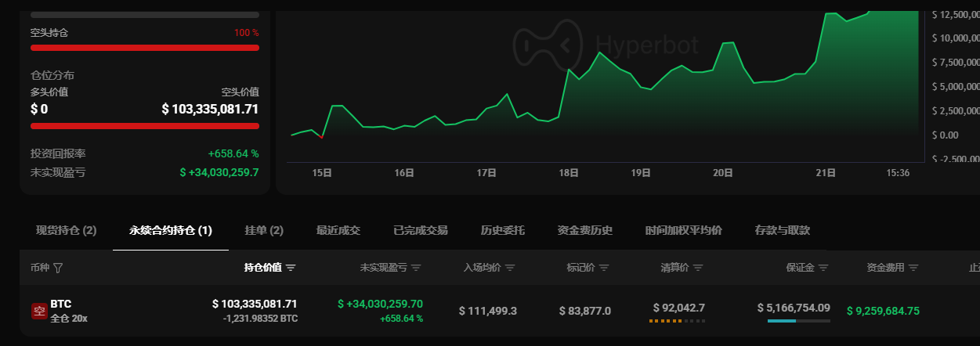Click the BTC position name in table
The image size is (980, 346).
tap(61, 304)
